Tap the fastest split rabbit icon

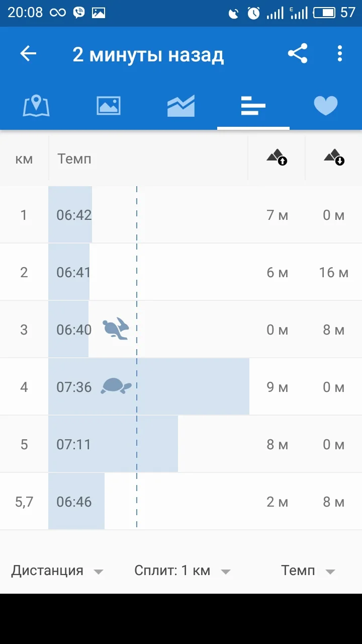(x=116, y=330)
